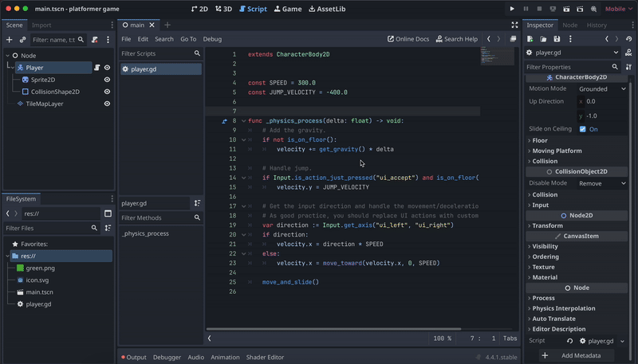Click the save resource icon in Inspector
The height and width of the screenshot is (364, 638).
tap(557, 39)
